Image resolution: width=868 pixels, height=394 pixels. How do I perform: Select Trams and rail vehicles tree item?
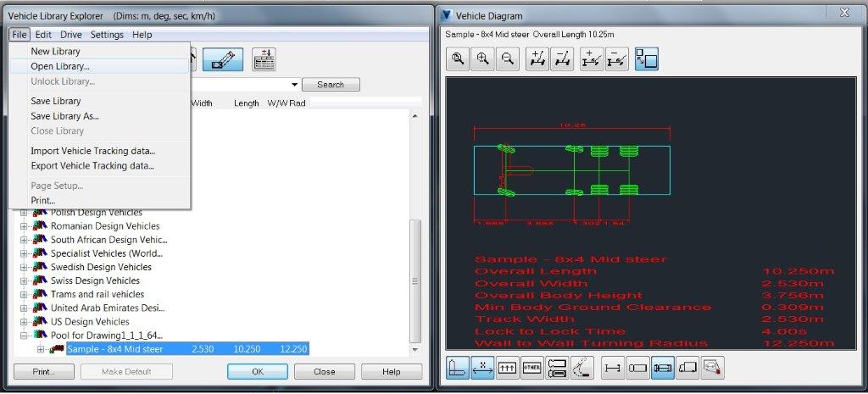pos(97,294)
